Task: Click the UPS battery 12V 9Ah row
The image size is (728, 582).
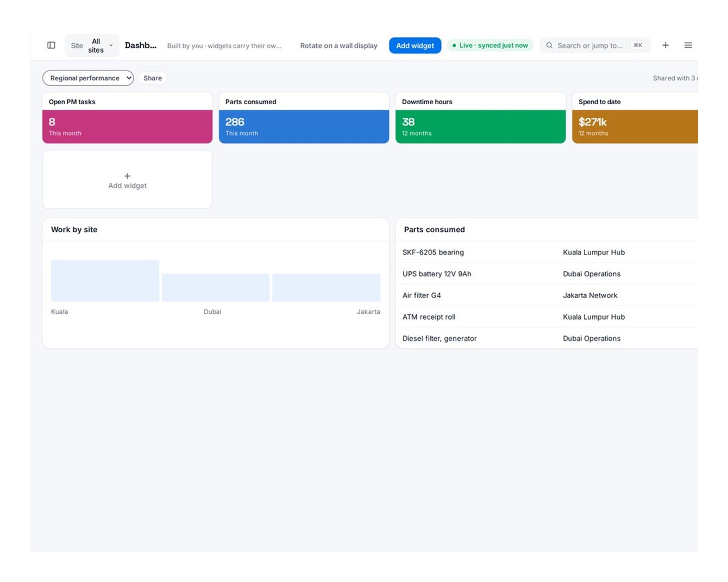Action: 547,274
